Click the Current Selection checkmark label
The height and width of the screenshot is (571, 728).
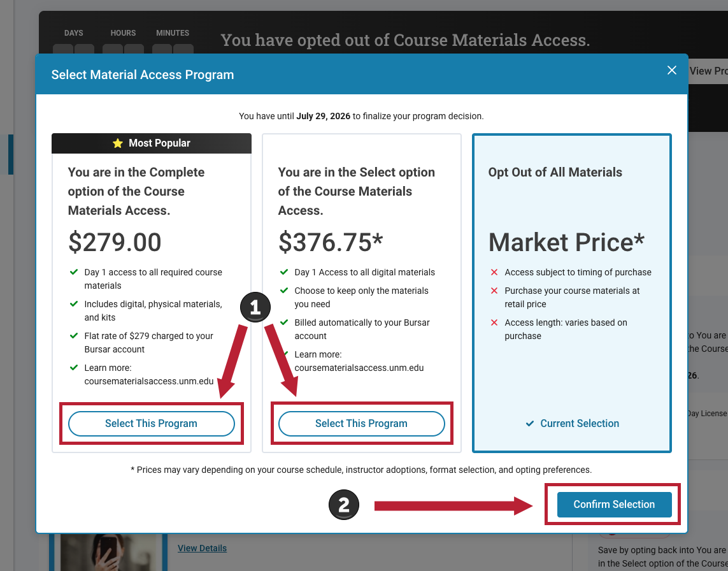pos(572,423)
